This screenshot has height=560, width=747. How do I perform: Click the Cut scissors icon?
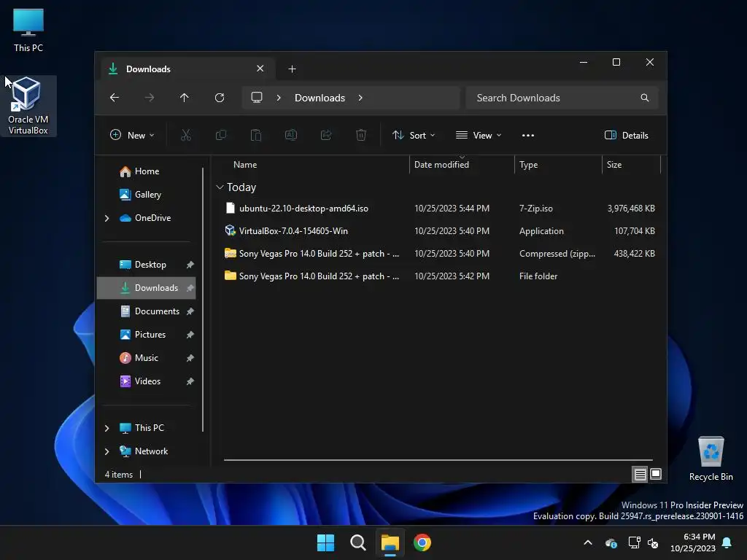186,135
